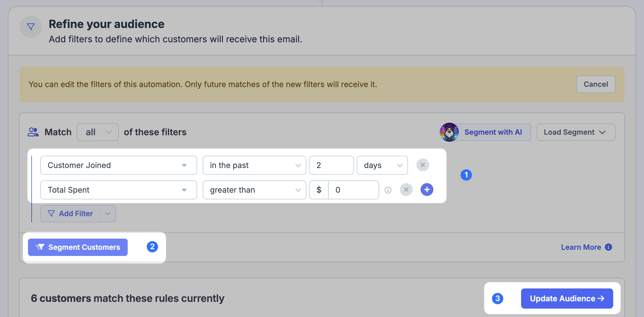
Task: Click the people icon next to Match
Action: (x=33, y=132)
